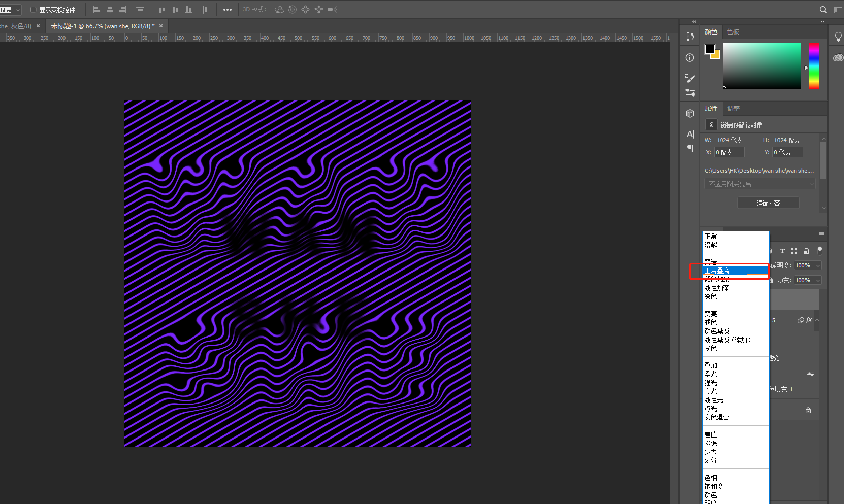Enable 显示变换控件 checkbox
The width and height of the screenshot is (844, 504).
(x=34, y=10)
